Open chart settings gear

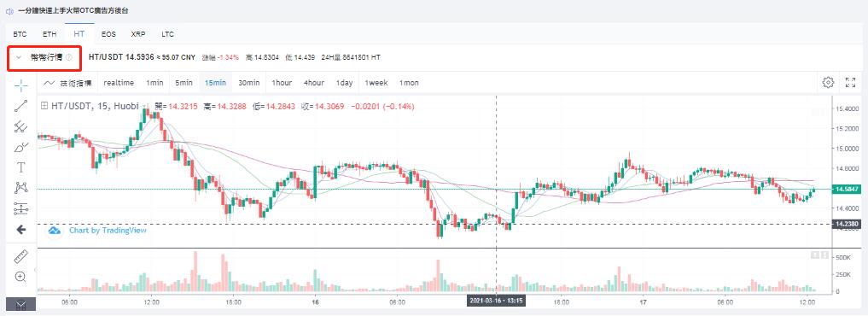[x=828, y=83]
